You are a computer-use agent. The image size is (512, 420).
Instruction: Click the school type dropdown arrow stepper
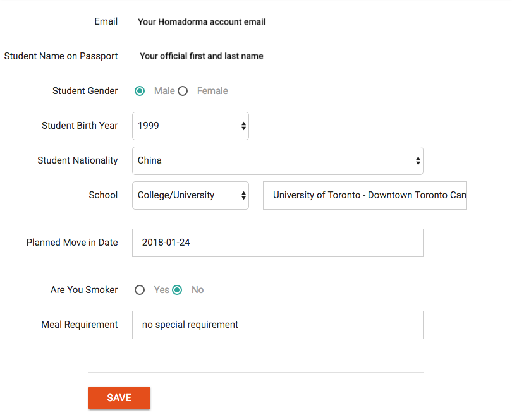(243, 196)
